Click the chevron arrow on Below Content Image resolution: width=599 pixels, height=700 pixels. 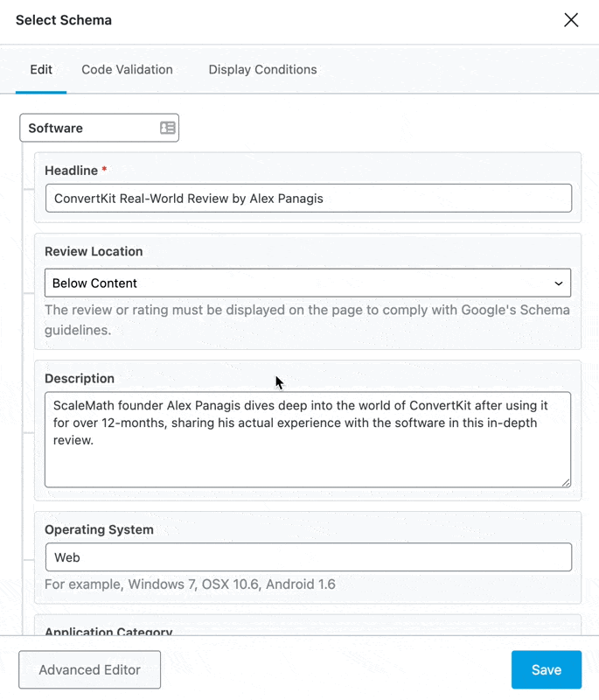[x=559, y=283]
